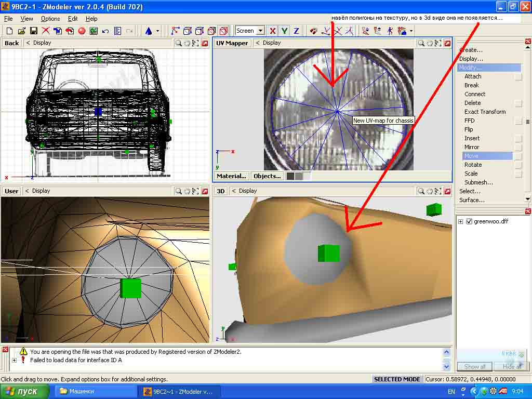Select vertices level toolbar icon
The image size is (532, 399).
coord(175,31)
